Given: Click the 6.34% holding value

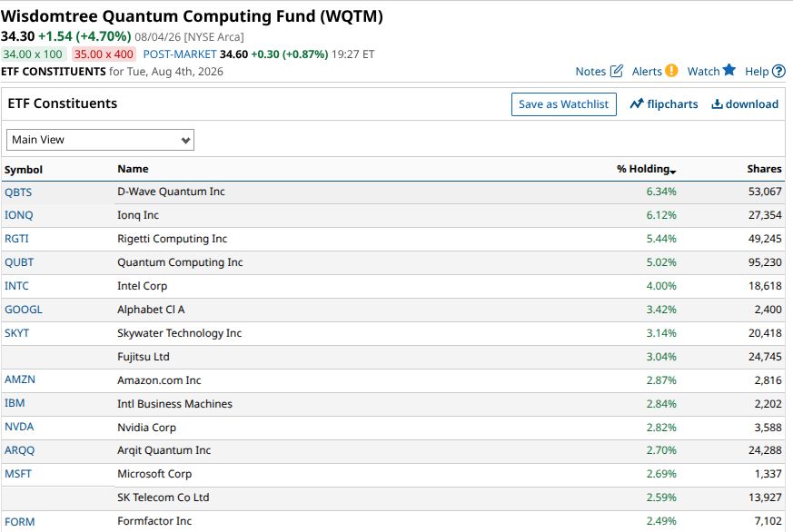Looking at the screenshot, I should pyautogui.click(x=661, y=192).
